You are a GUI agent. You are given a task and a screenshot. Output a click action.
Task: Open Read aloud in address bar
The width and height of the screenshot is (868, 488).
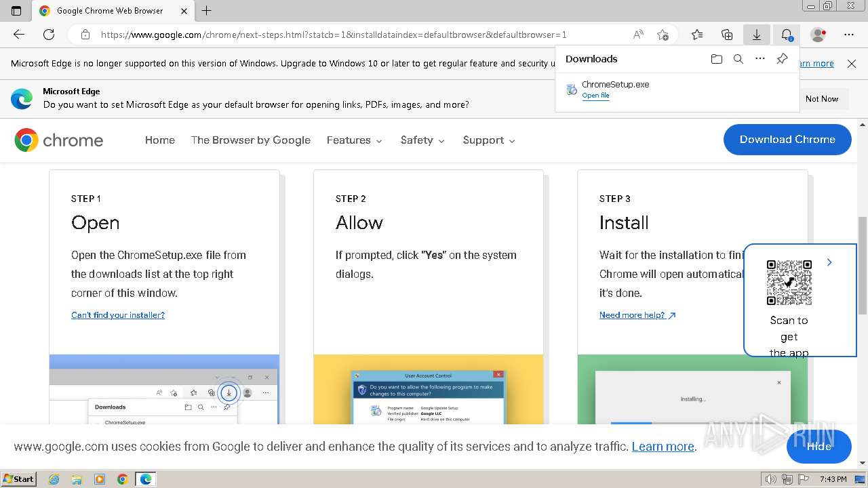[638, 35]
